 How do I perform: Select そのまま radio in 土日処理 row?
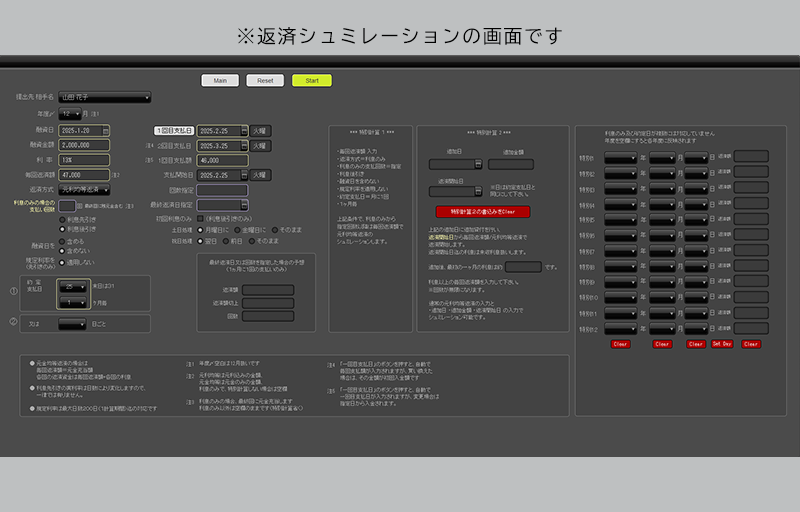pos(274,230)
